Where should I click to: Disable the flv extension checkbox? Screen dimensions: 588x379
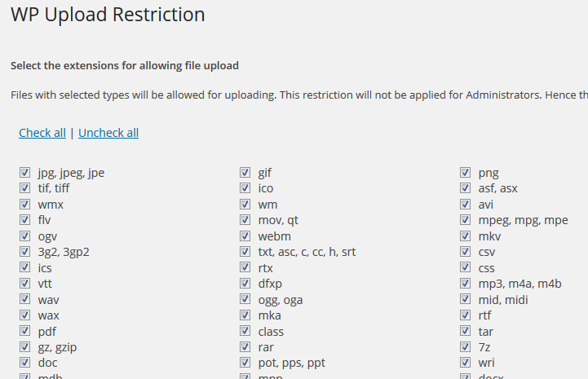click(x=24, y=220)
